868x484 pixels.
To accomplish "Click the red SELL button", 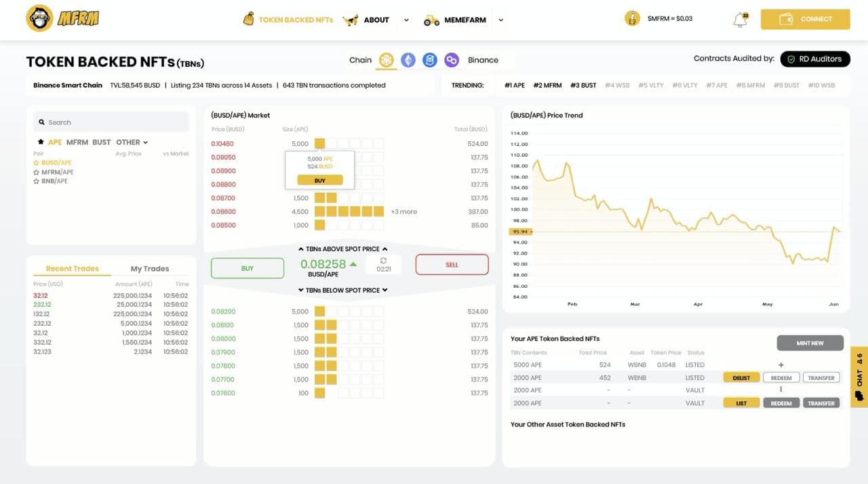I will pyautogui.click(x=452, y=265).
